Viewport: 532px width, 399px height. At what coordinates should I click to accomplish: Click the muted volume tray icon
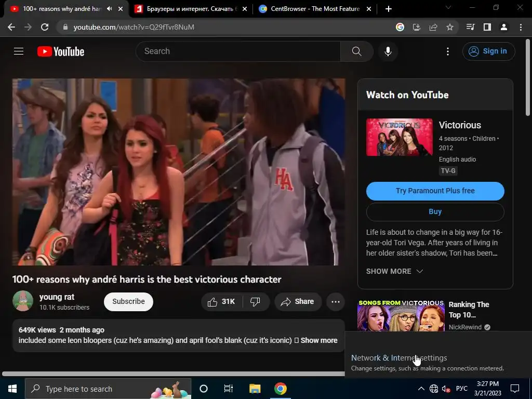point(446,389)
